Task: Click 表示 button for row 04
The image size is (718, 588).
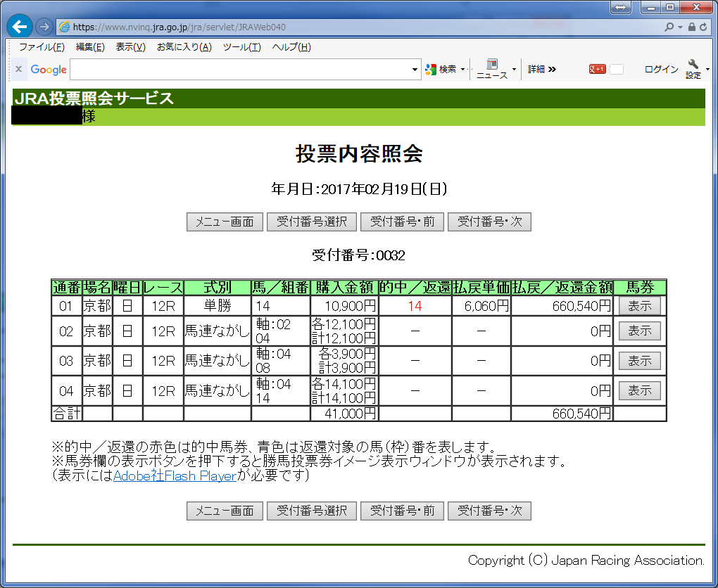Action: 640,390
